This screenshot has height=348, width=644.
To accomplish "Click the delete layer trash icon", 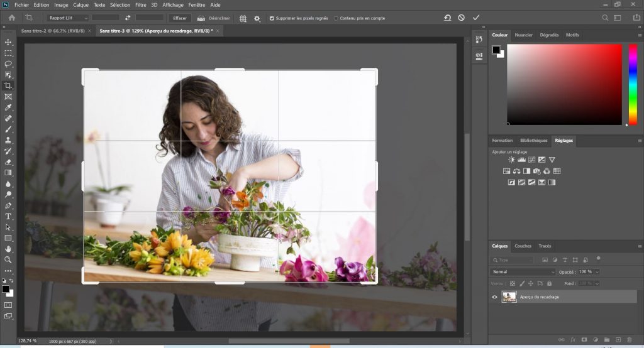I will [629, 340].
